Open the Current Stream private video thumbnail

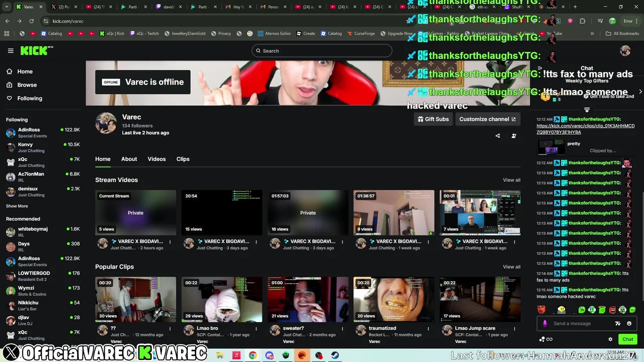pyautogui.click(x=135, y=213)
